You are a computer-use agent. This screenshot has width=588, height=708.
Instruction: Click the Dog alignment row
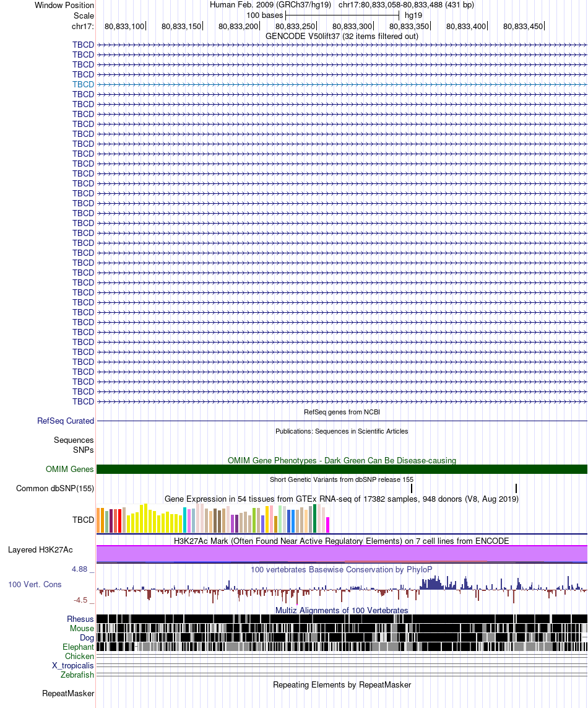342,637
